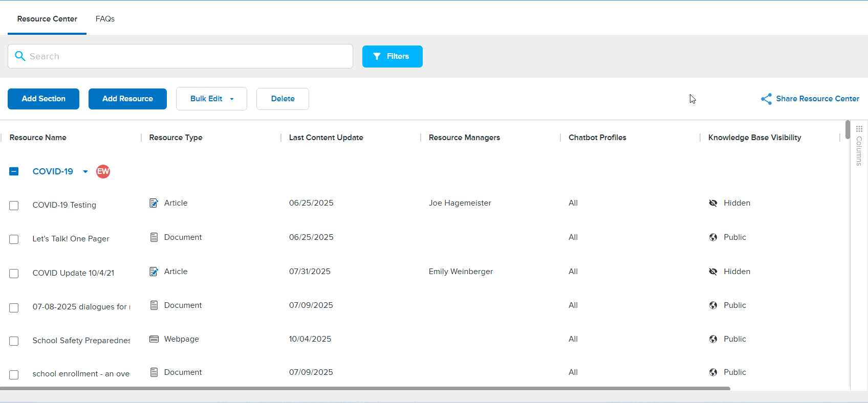Click the Hidden eye icon for COVID Update 10/4/21

pyautogui.click(x=713, y=272)
